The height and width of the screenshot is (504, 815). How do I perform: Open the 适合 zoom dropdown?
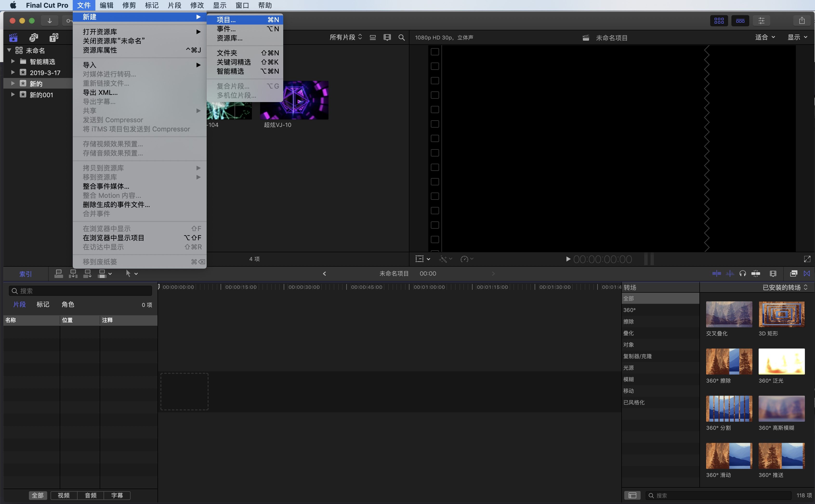click(765, 37)
